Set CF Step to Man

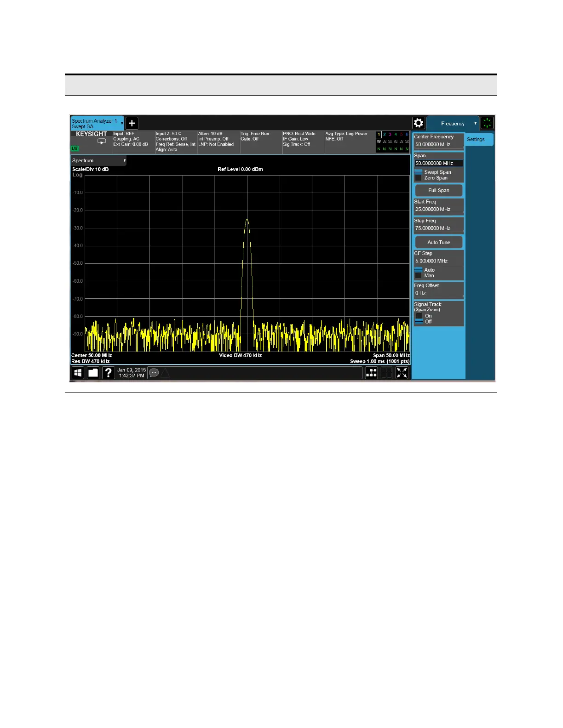pos(425,275)
